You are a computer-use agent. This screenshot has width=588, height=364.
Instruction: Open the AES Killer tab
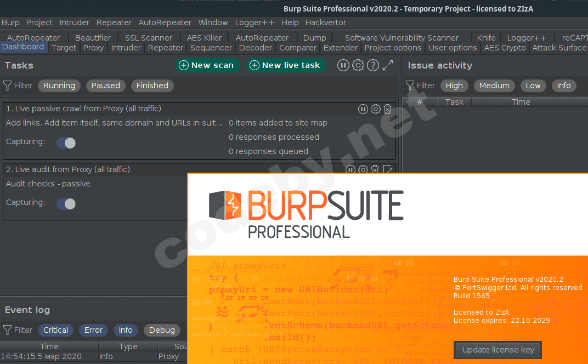click(x=205, y=38)
